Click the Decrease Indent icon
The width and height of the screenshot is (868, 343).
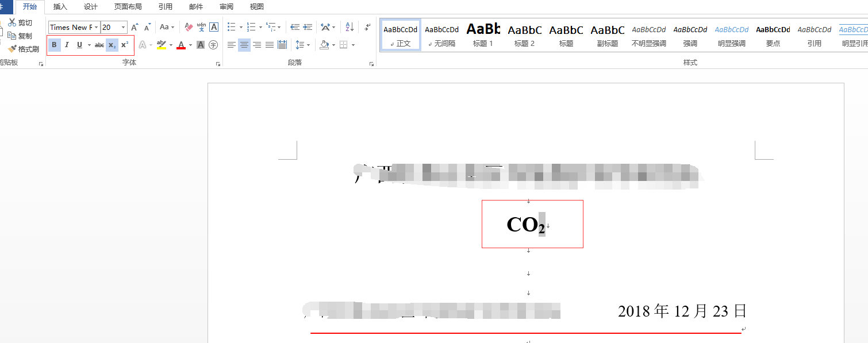click(295, 26)
